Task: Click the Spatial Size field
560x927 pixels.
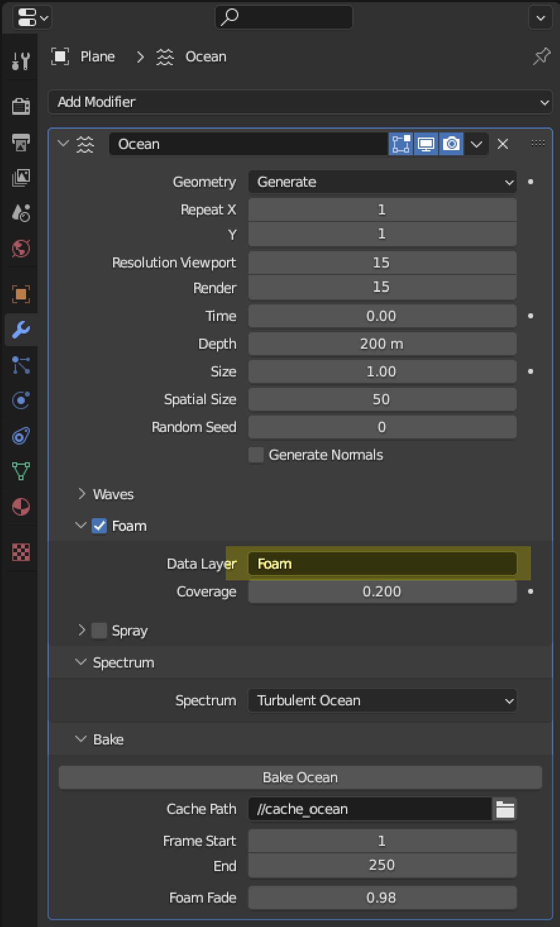Action: [x=382, y=399]
